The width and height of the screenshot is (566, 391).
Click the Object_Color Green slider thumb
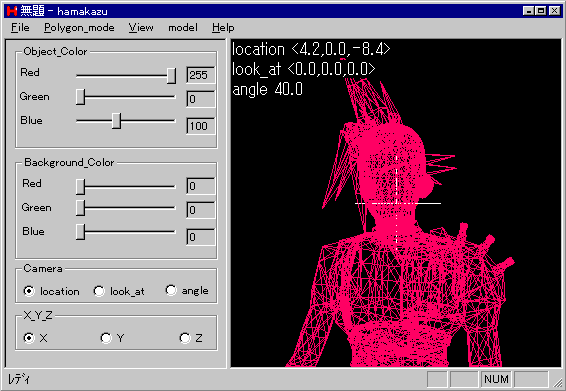80,97
